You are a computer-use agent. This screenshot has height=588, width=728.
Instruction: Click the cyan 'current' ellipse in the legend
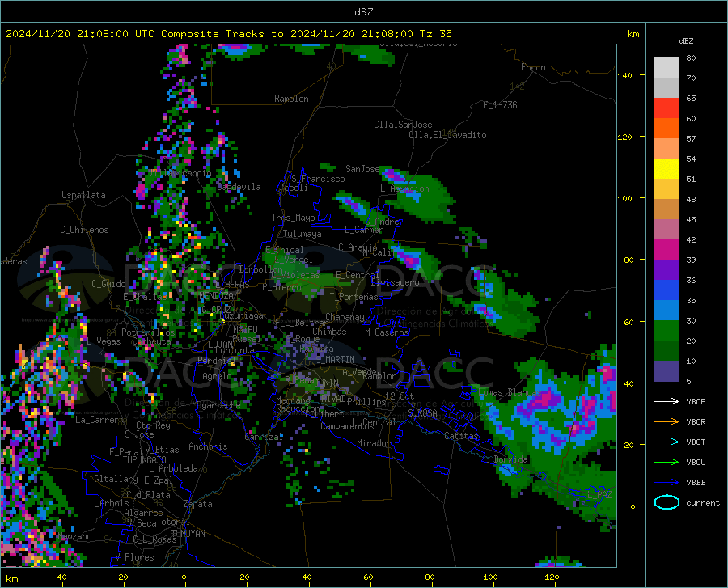(x=667, y=502)
